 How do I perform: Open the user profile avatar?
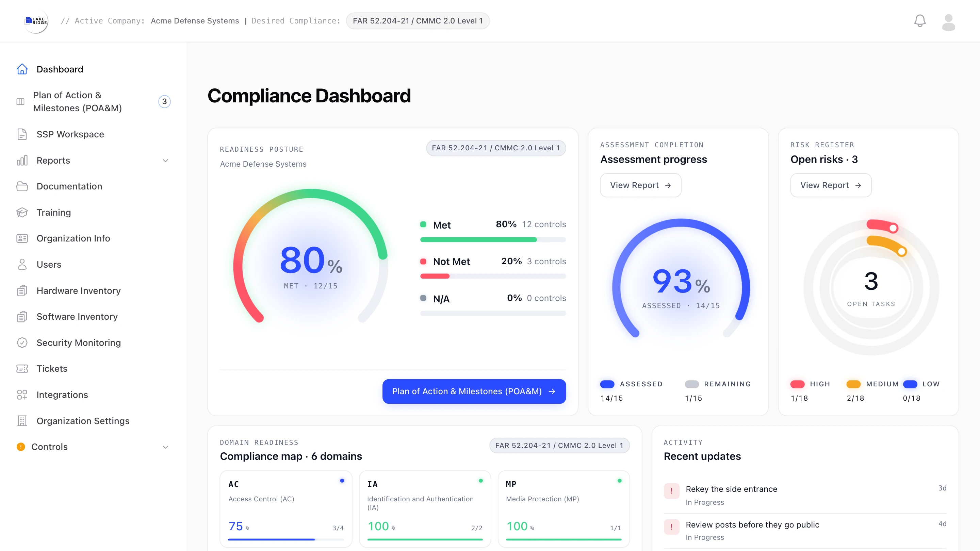[x=948, y=22]
